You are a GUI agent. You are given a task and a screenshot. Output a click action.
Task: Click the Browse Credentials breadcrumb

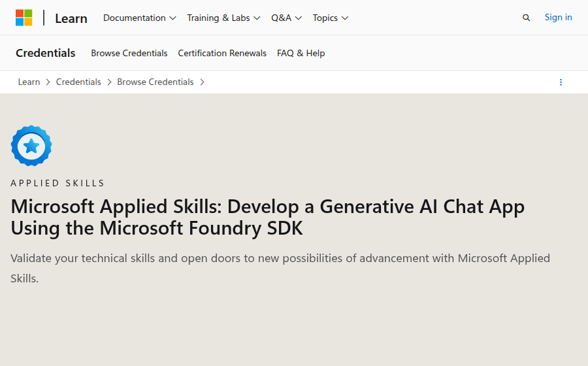pos(155,82)
